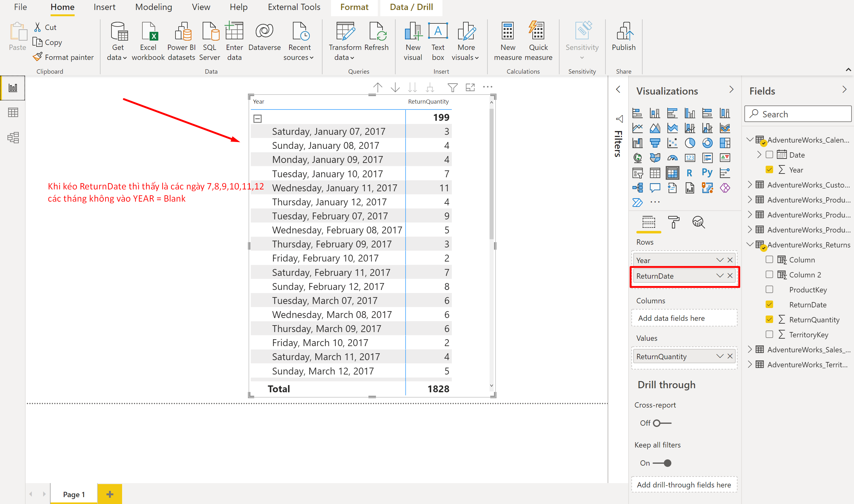Expand the AdventureWorks_Custo... table
This screenshot has height=504, width=854.
tap(750, 185)
